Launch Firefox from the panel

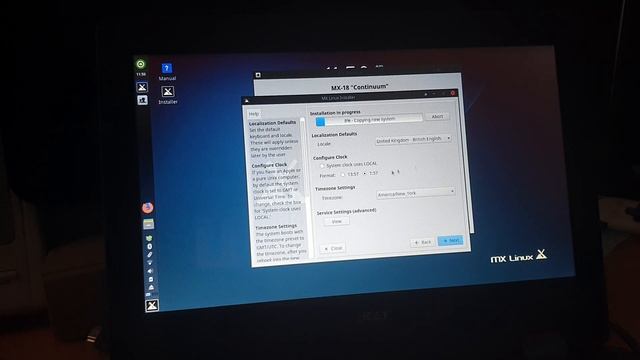tap(147, 208)
